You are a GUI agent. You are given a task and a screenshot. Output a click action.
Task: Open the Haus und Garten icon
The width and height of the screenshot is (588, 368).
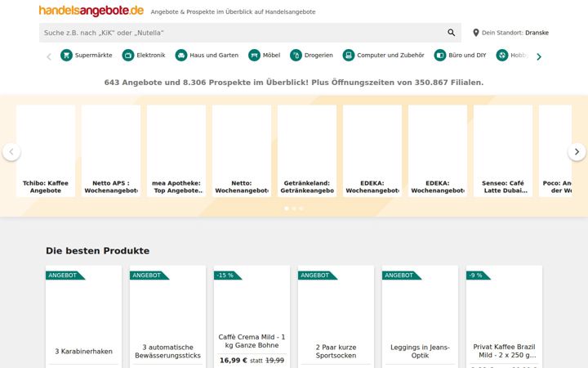[x=181, y=56]
